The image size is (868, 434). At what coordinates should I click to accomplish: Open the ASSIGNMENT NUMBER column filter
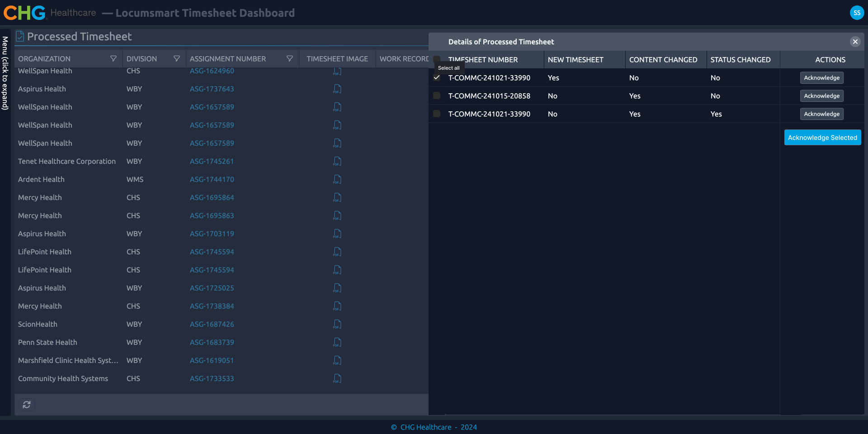[x=290, y=59]
